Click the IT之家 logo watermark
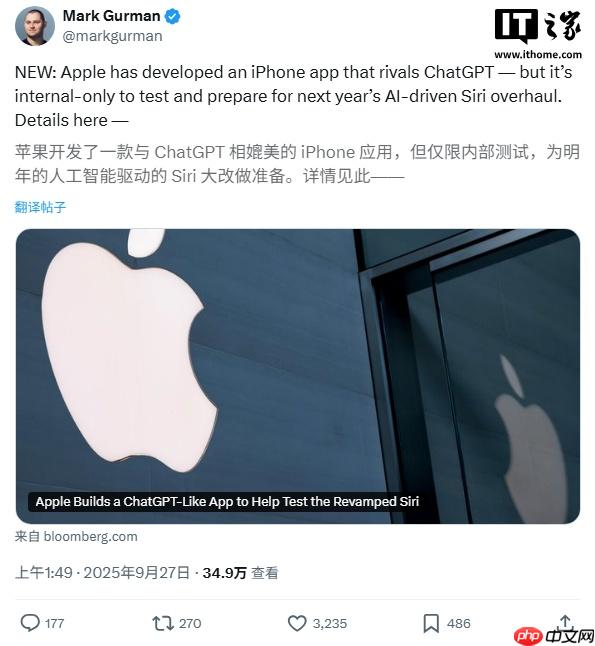The image size is (595, 646). [538, 26]
